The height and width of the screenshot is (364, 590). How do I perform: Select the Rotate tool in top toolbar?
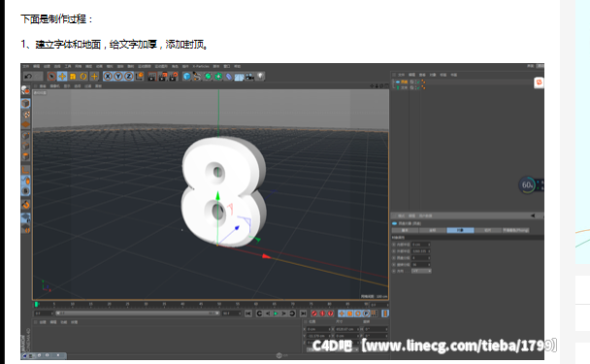(83, 77)
